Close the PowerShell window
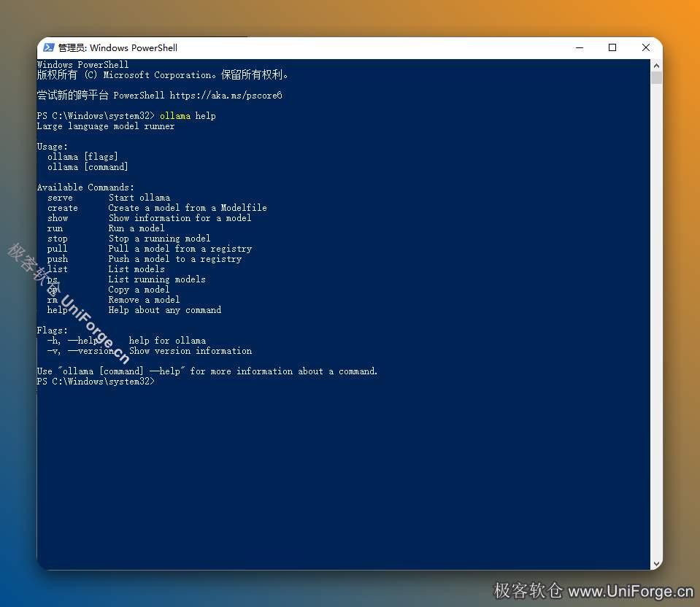Image resolution: width=700 pixels, height=607 pixels. click(645, 47)
